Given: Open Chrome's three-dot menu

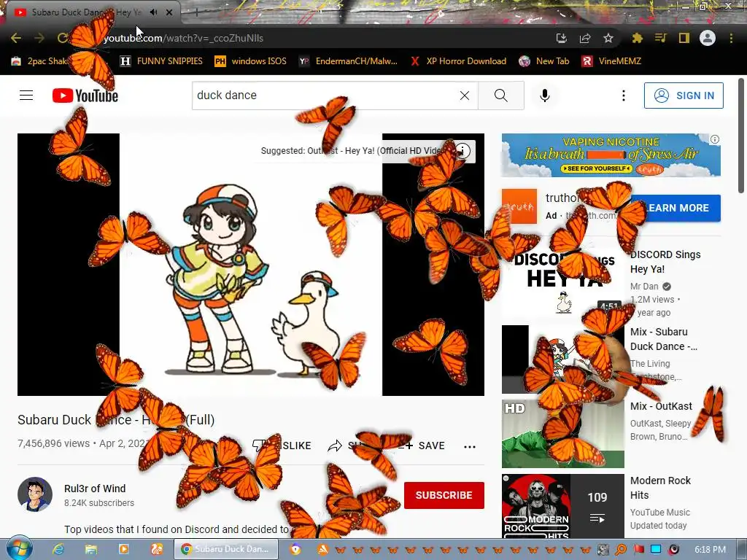Looking at the screenshot, I should click(x=731, y=38).
